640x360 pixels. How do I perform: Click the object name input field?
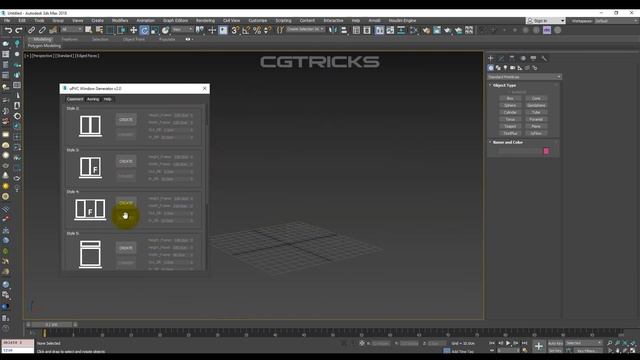(x=520, y=151)
